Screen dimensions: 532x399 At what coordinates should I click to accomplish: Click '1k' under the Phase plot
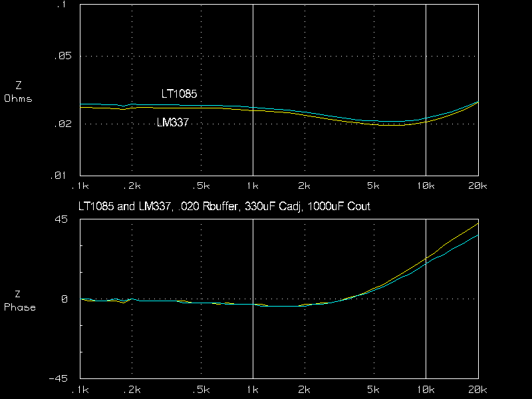(253, 390)
